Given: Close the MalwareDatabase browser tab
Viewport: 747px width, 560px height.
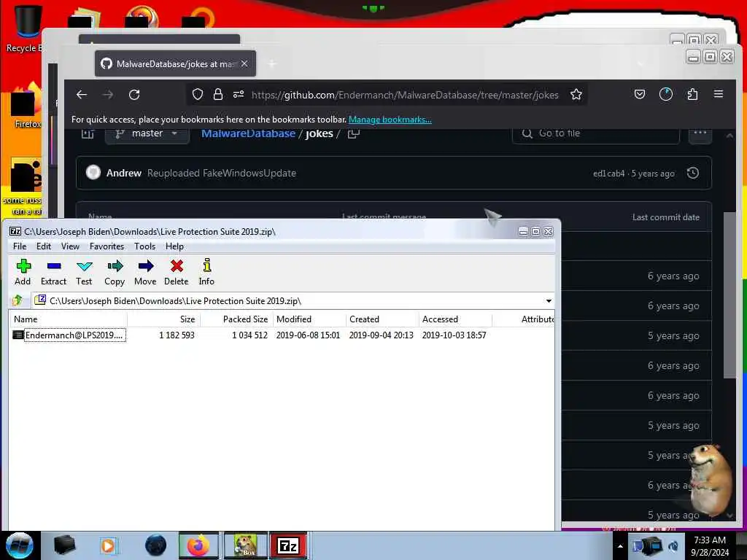Looking at the screenshot, I should point(244,63).
